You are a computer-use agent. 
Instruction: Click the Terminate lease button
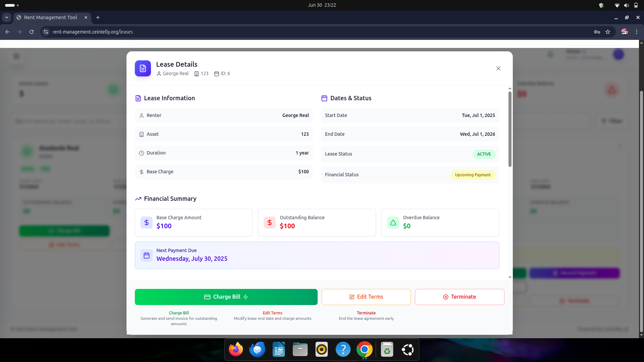click(x=459, y=297)
